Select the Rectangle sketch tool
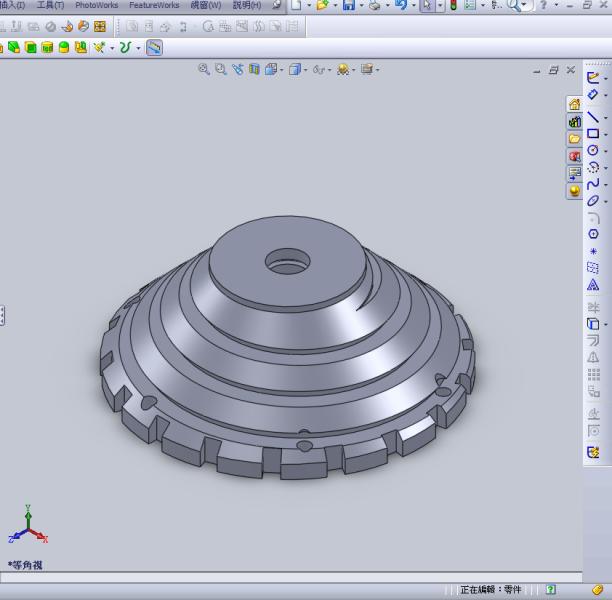Screen dimensions: 612x600 (x=593, y=134)
